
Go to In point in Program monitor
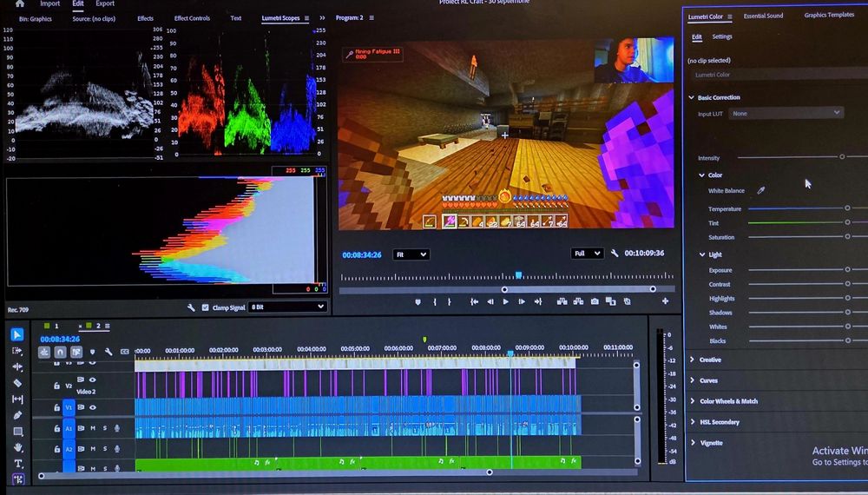[475, 301]
